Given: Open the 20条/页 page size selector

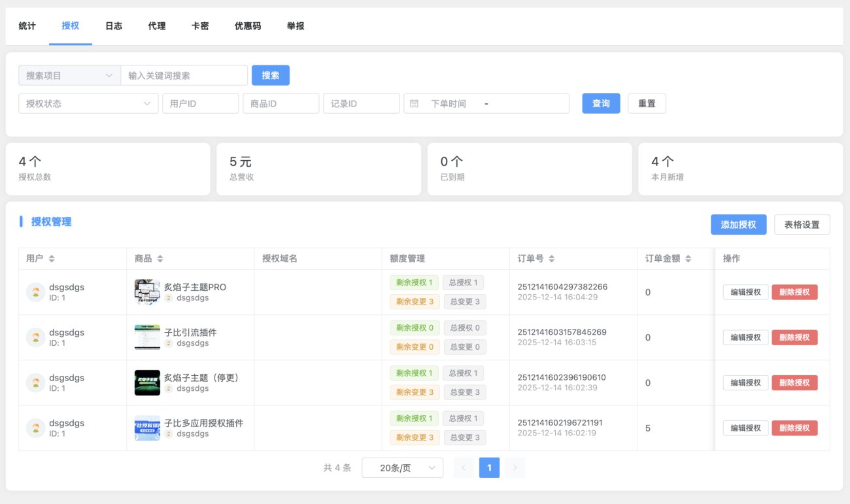Looking at the screenshot, I should 402,467.
